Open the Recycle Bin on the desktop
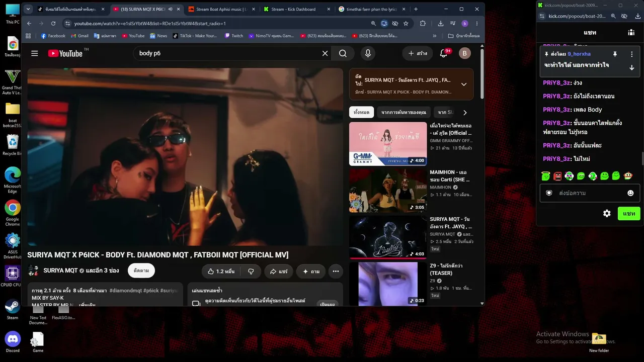Screen dimensions: 644x362 coord(13,145)
